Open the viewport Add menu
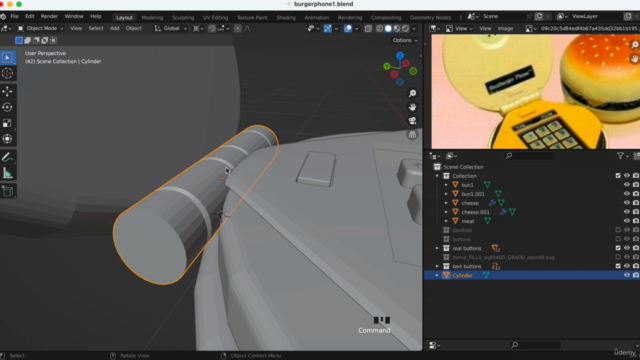This screenshot has height=360, width=640. tap(115, 29)
